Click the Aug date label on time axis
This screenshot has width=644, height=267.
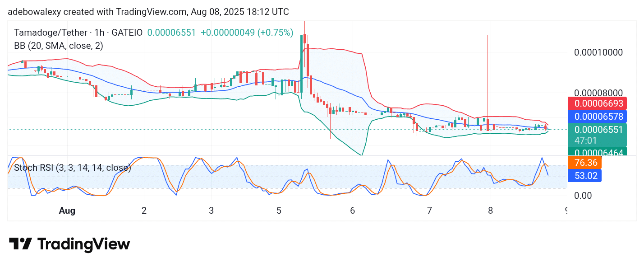67,211
